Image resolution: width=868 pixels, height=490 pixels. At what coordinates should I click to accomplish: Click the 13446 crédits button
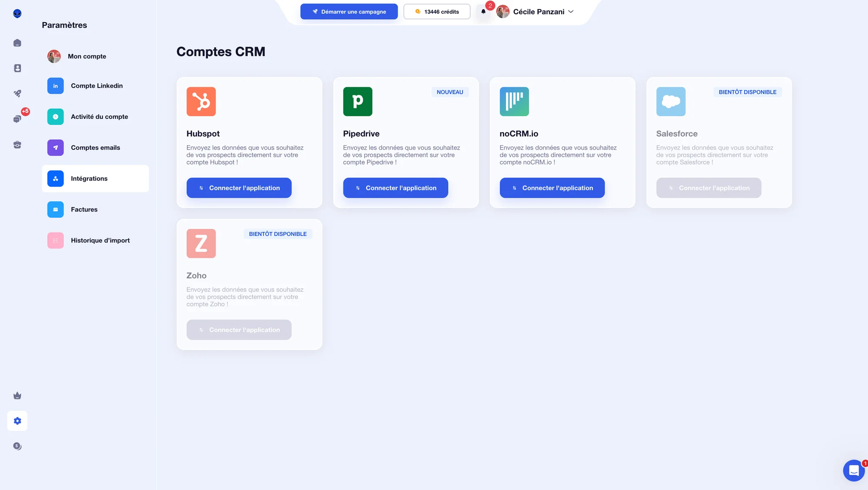[437, 12]
